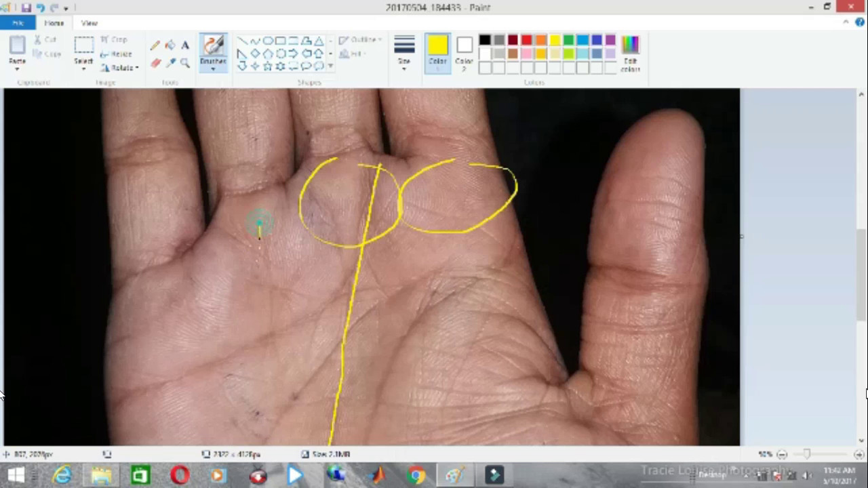
Task: Click the Resize image button
Action: [116, 54]
